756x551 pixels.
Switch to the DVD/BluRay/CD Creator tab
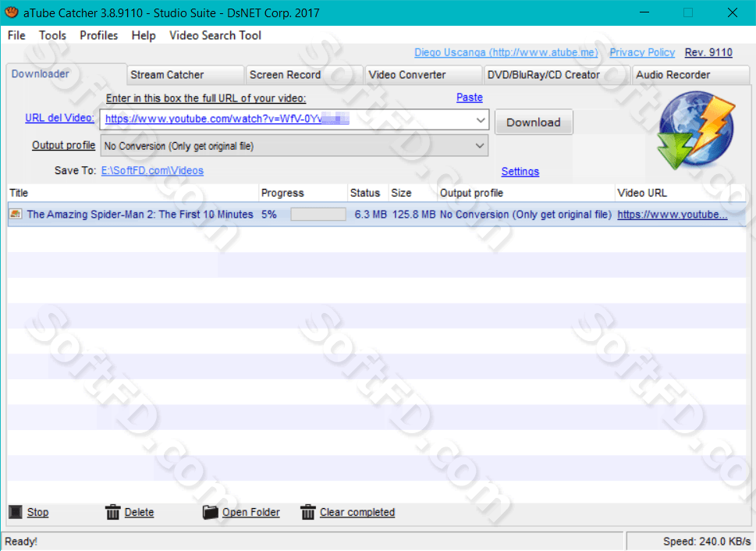556,75
